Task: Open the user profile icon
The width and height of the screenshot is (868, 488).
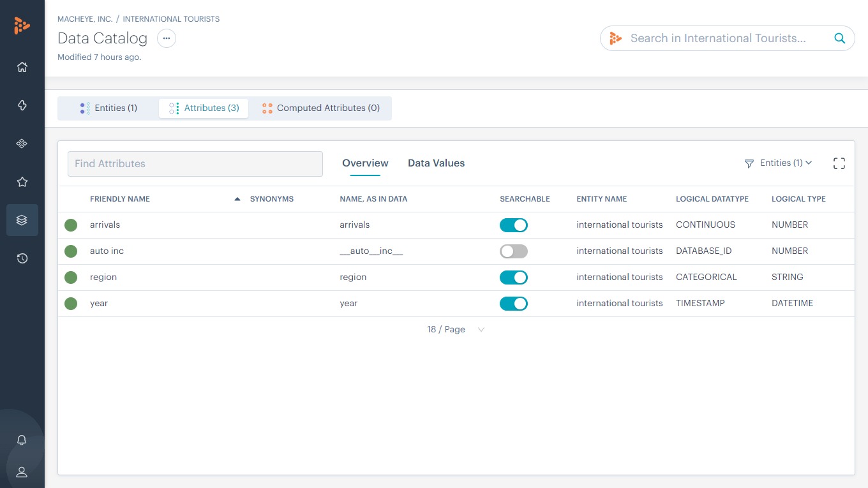Action: (22, 472)
